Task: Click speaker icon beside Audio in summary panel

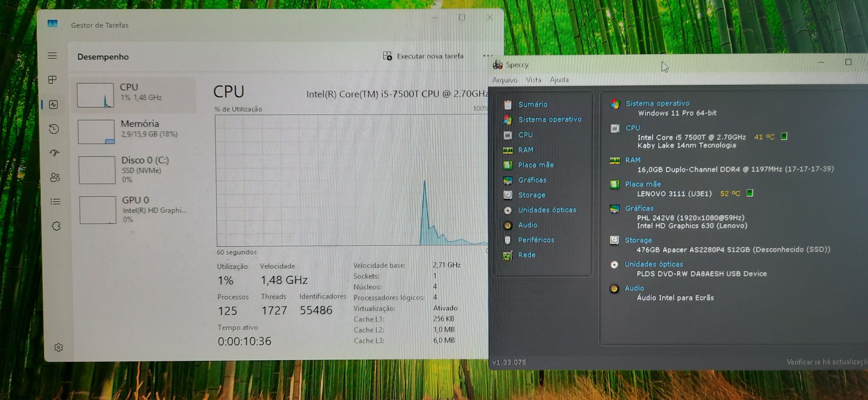Action: [x=614, y=289]
